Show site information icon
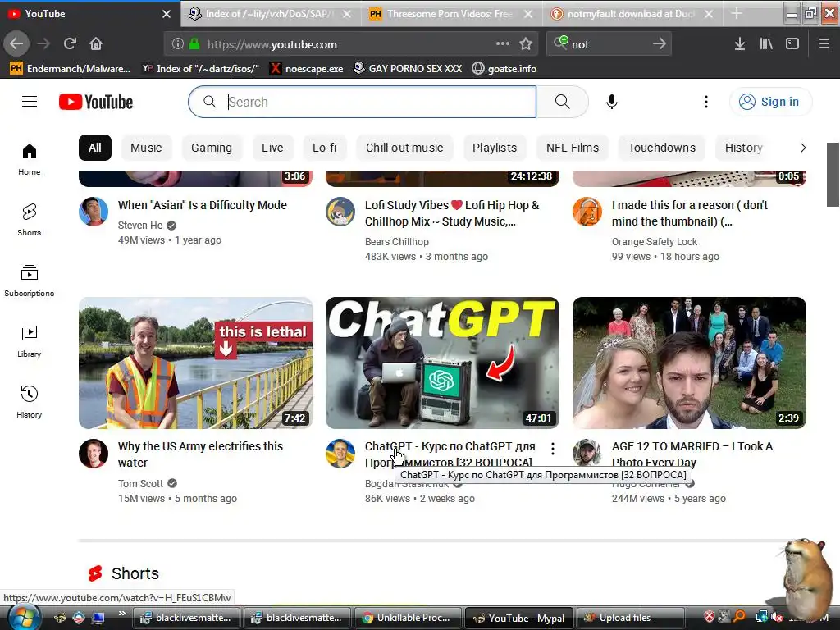 click(178, 44)
